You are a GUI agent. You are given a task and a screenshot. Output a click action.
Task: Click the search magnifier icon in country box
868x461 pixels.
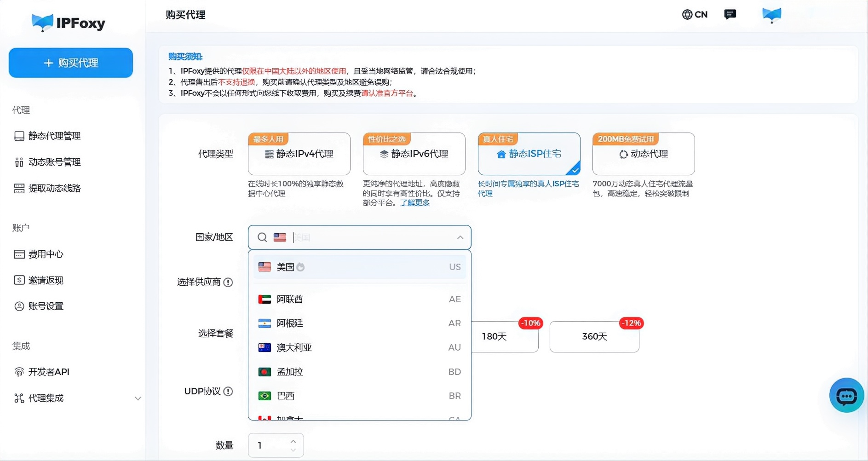(x=262, y=237)
